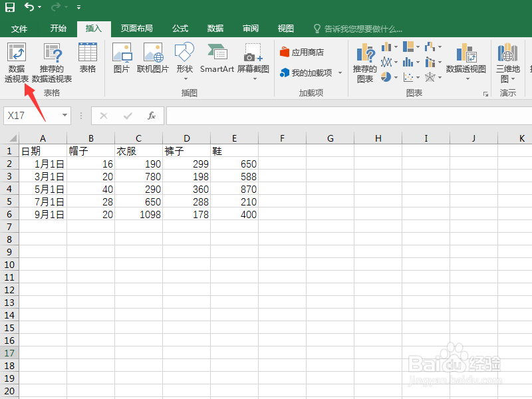Viewport: 532px width, 399px height.
Task: Click the confirm checkmark formula button
Action: click(128, 116)
